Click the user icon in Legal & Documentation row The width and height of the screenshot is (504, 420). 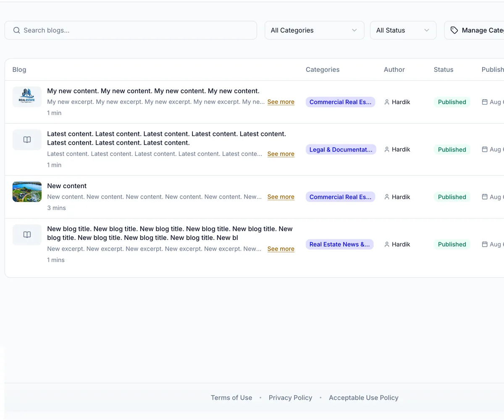coord(387,150)
